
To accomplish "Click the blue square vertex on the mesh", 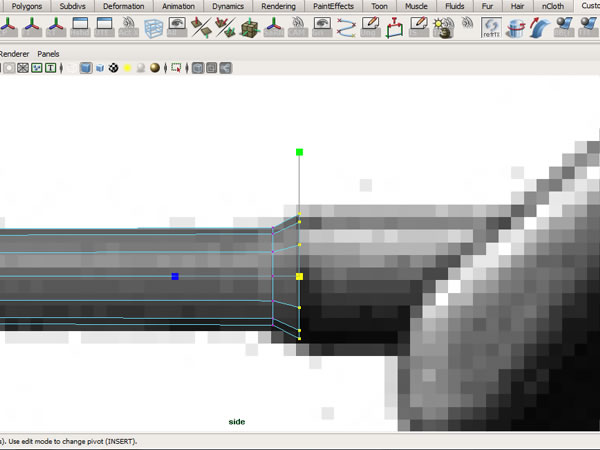I will point(175,276).
